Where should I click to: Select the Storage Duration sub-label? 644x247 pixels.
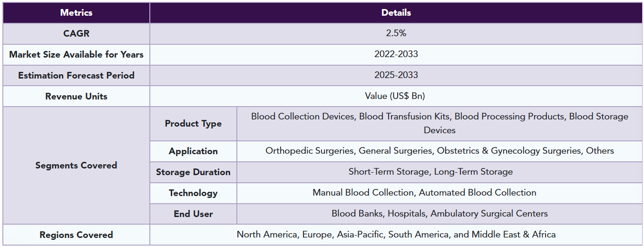193,172
